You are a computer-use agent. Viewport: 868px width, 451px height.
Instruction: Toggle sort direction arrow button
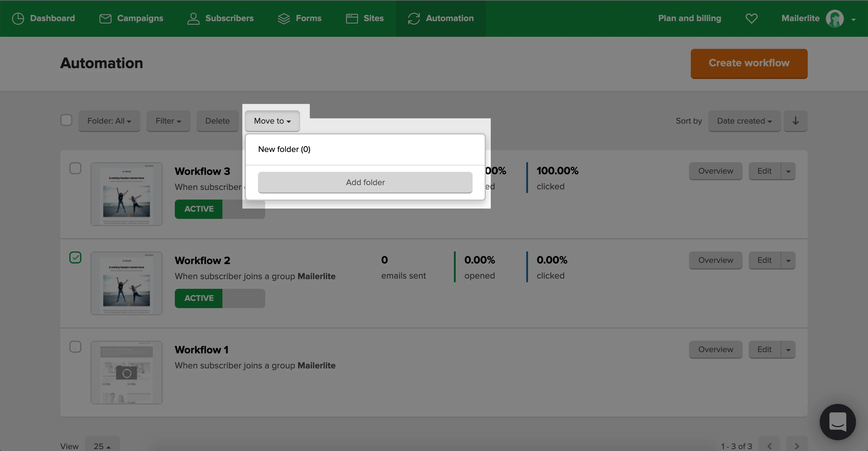[795, 121]
